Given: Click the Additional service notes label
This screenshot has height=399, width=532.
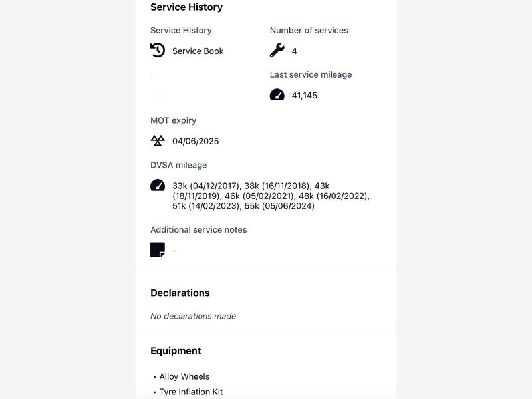Looking at the screenshot, I should [x=198, y=229].
